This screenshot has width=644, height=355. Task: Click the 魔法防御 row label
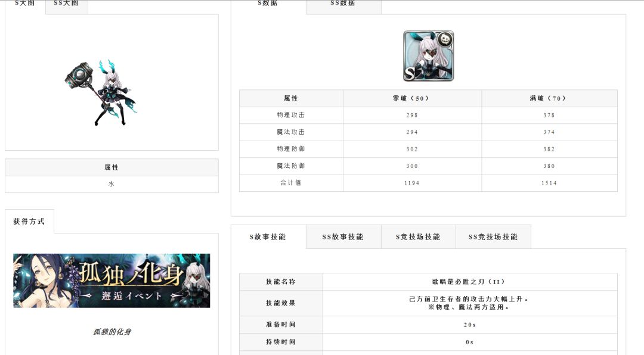click(x=291, y=166)
